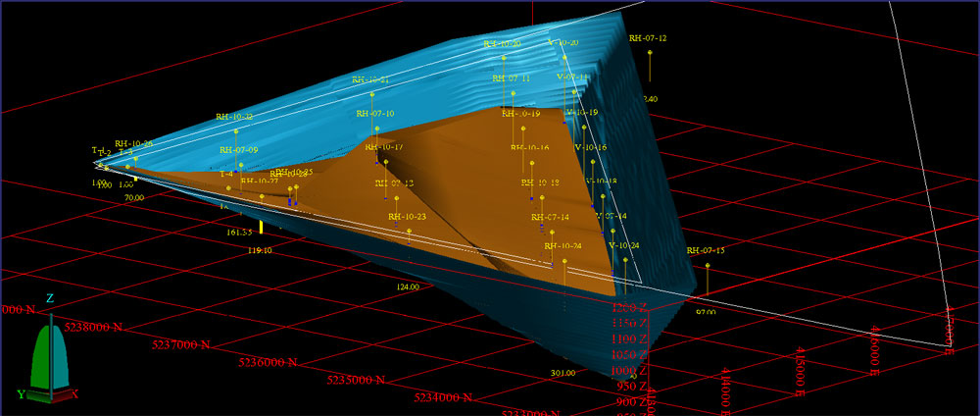Click the 124.00 depth value label
This screenshot has height=416, width=980.
408,287
